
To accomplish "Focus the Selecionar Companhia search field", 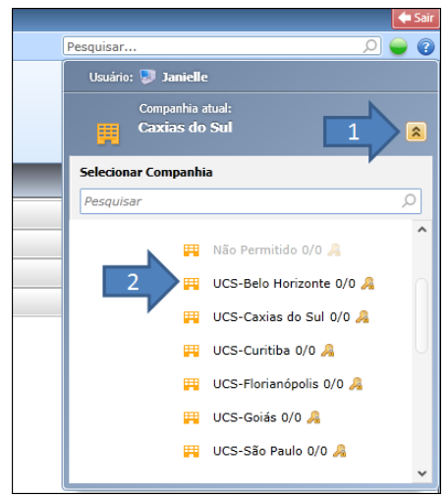I will [x=251, y=201].
